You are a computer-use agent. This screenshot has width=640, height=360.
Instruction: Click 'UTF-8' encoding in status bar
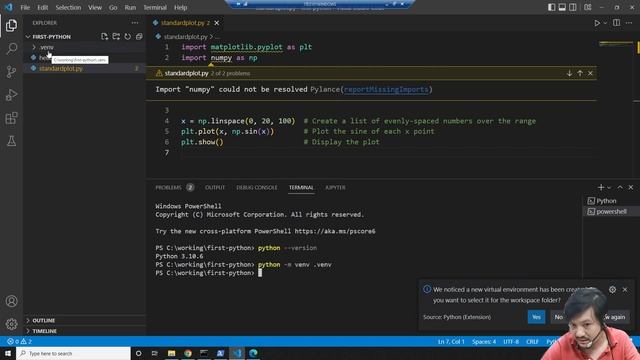pos(511,341)
